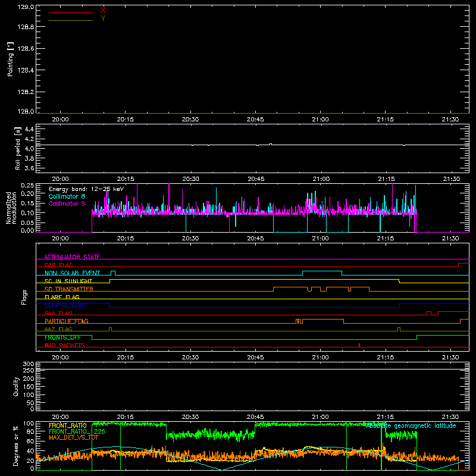Click the A4Z_FLAG label

pyautogui.click(x=58, y=330)
